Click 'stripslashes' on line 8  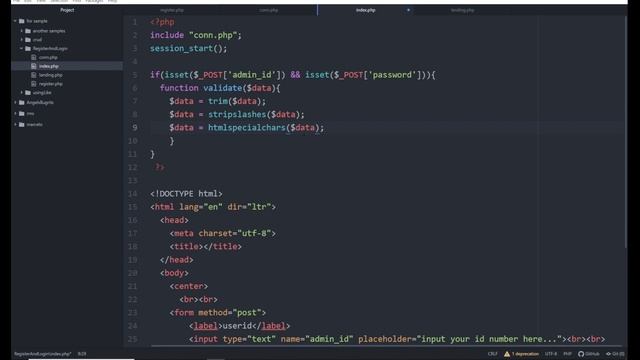[237, 115]
